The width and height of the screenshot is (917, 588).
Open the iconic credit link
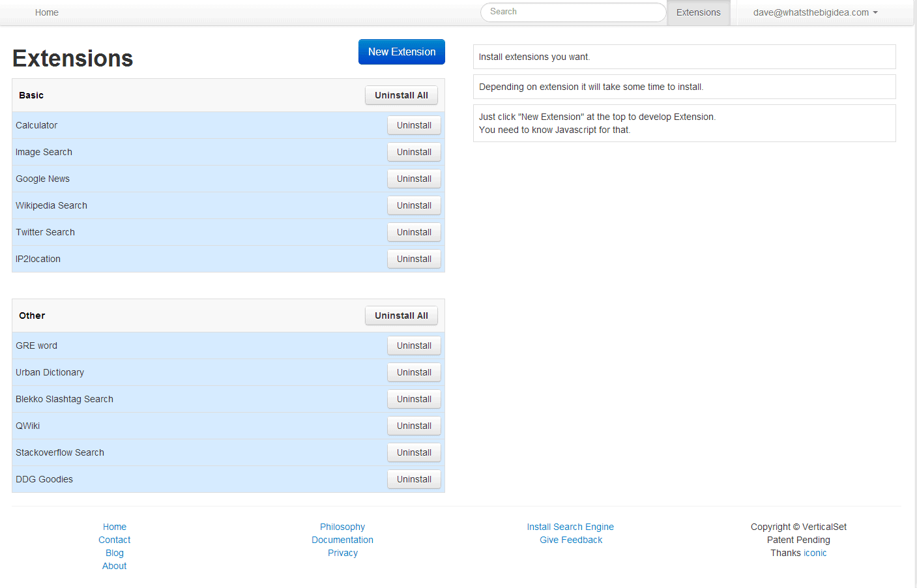click(x=815, y=553)
